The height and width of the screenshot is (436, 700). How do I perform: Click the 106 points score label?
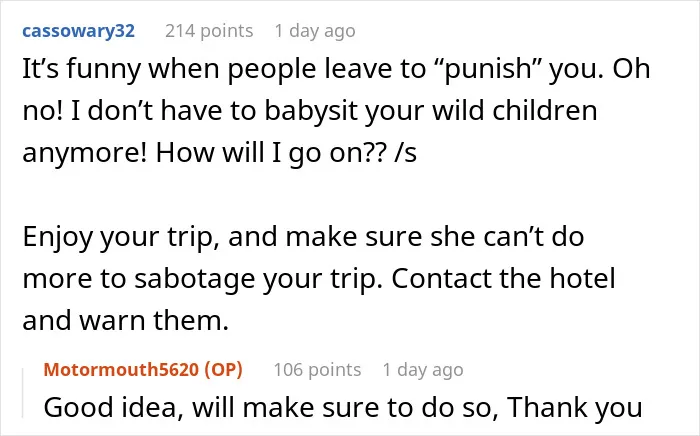[x=317, y=370]
